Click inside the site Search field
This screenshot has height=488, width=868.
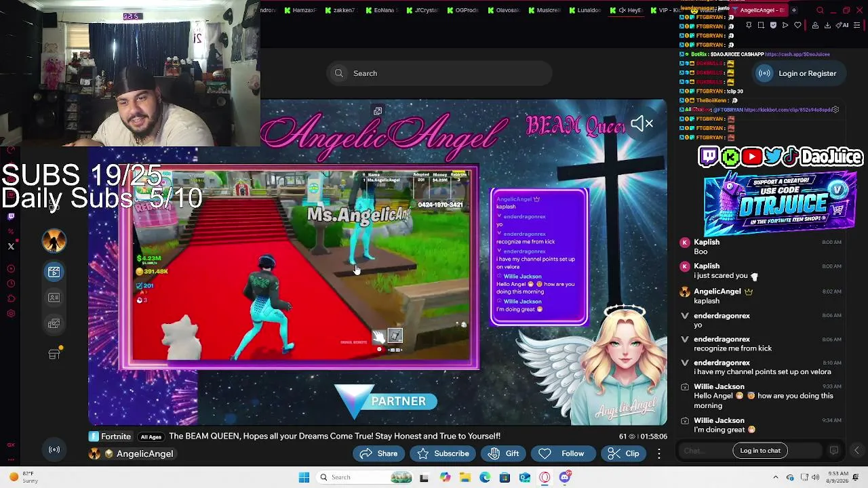(439, 73)
